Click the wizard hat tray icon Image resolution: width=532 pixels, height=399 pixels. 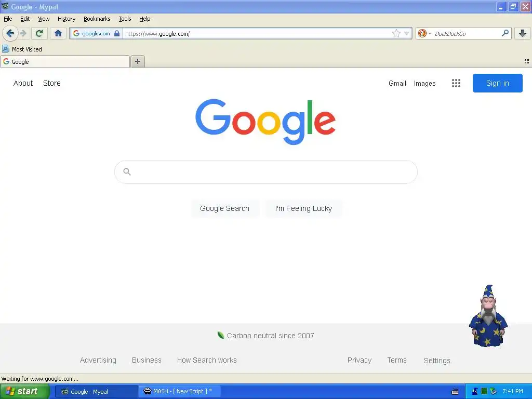pos(475,392)
